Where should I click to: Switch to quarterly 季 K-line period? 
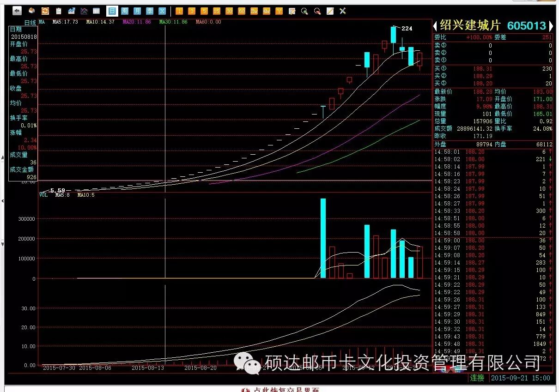coord(150,11)
